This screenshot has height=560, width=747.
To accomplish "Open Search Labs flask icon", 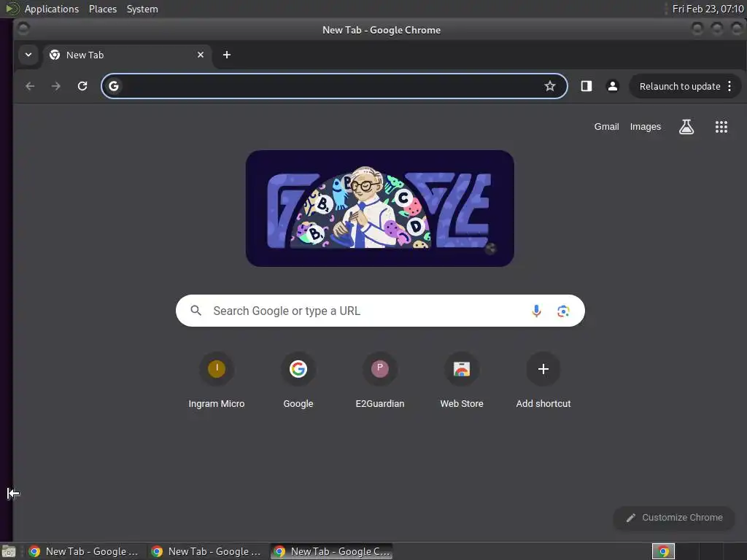I will click(686, 127).
